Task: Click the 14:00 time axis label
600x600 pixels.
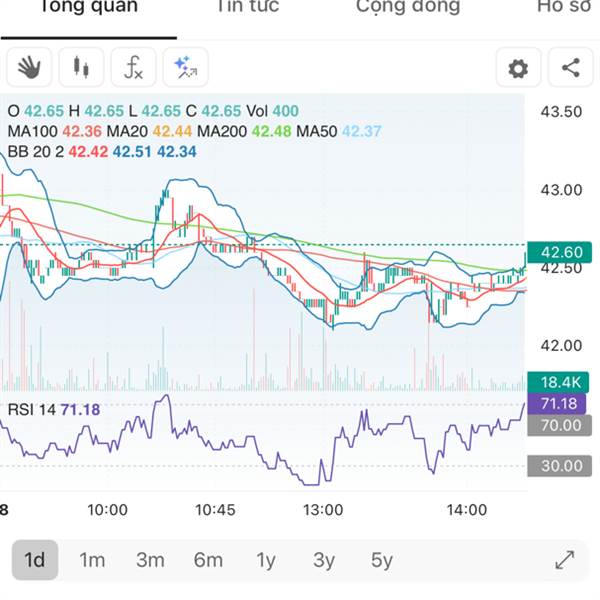Action: pyautogui.click(x=467, y=510)
